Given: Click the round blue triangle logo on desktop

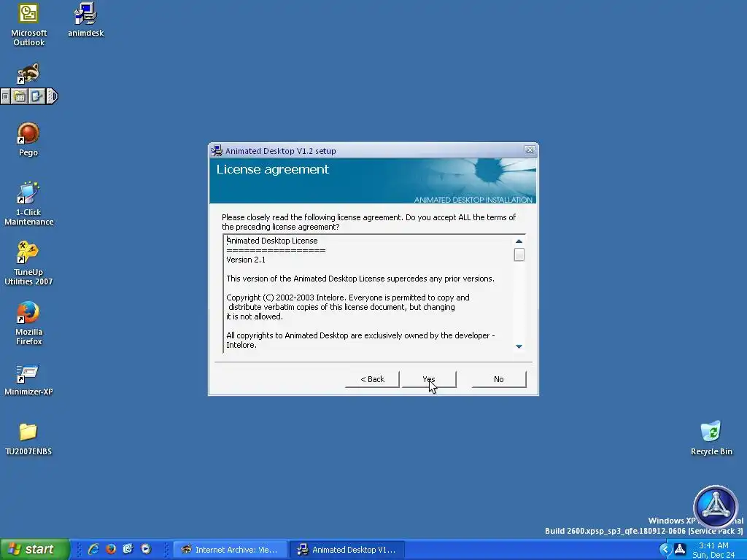Looking at the screenshot, I should coord(716,507).
